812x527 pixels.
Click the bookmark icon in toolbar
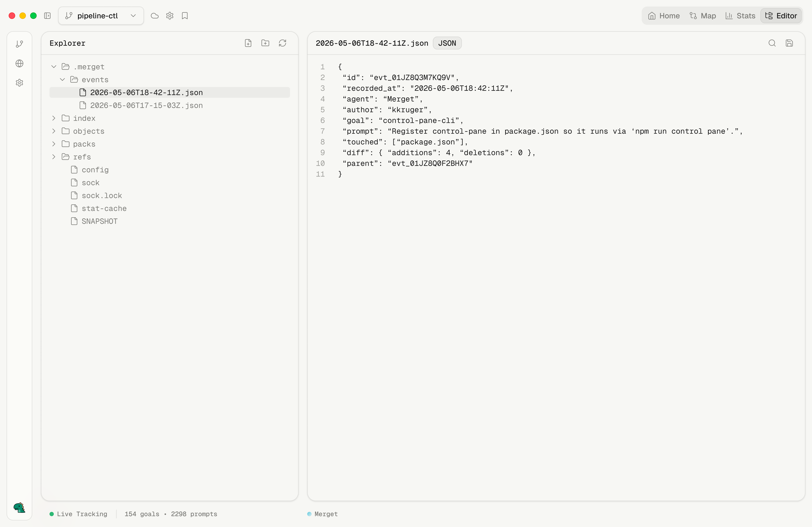(184, 16)
